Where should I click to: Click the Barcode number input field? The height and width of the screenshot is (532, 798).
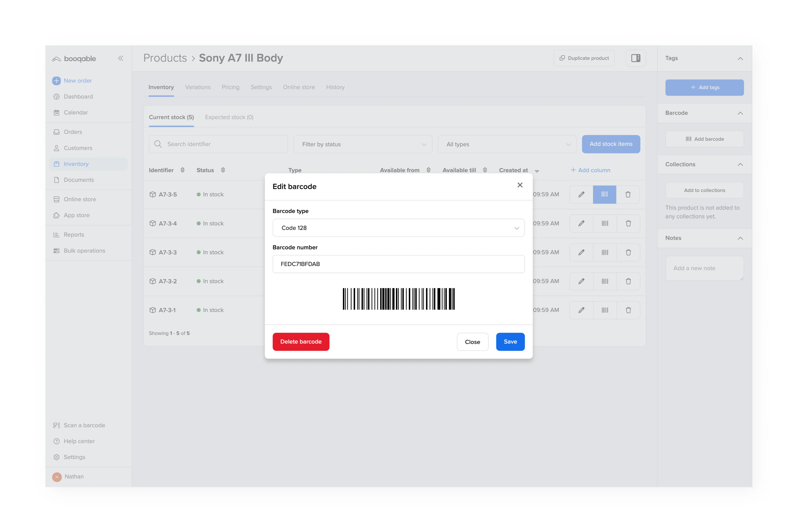[399, 264]
